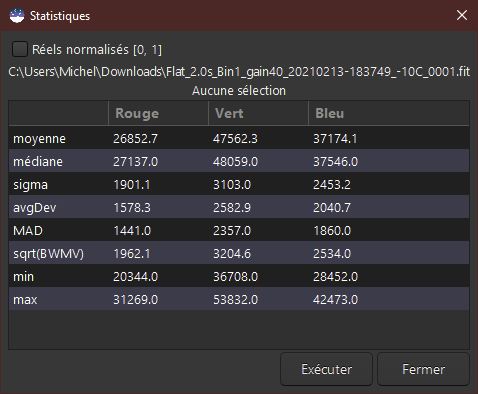Click the green sigma value 3103.0
This screenshot has width=478, height=394.
pos(232,185)
